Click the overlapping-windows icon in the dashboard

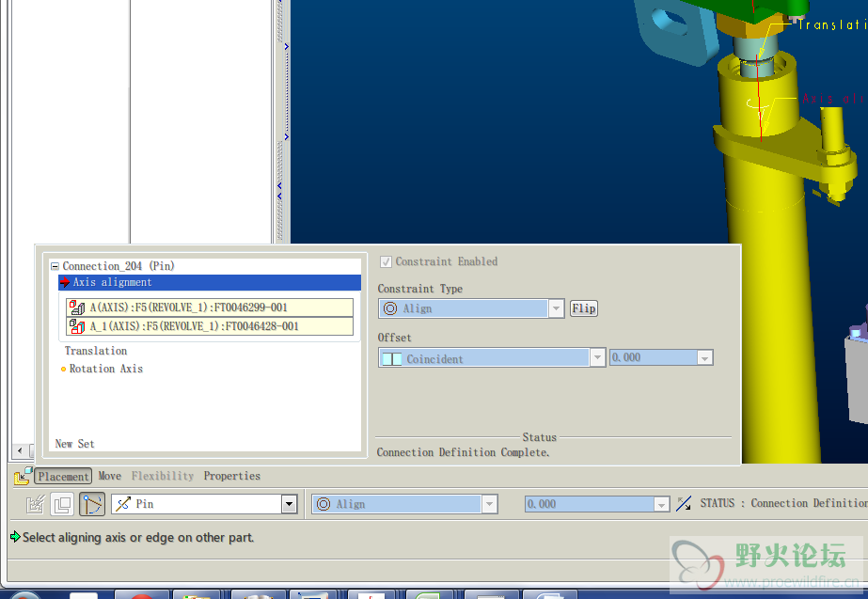pos(62,504)
